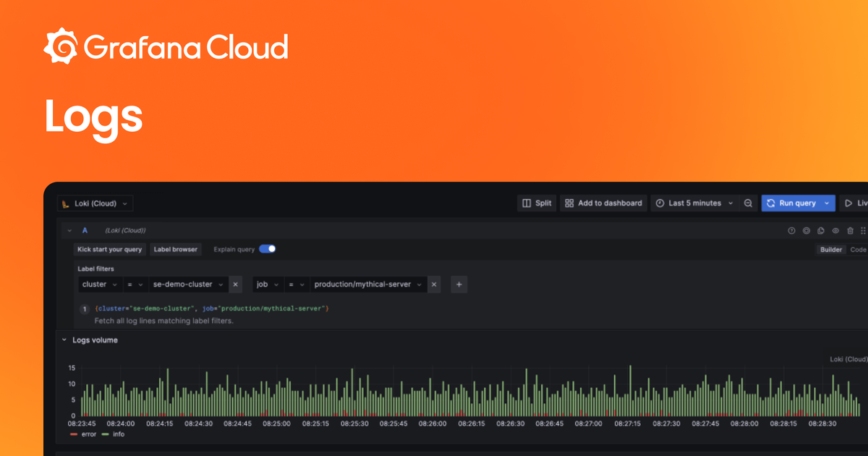The image size is (868, 456).
Task: Click the Loki (Cloud) chart label
Action: [848, 359]
